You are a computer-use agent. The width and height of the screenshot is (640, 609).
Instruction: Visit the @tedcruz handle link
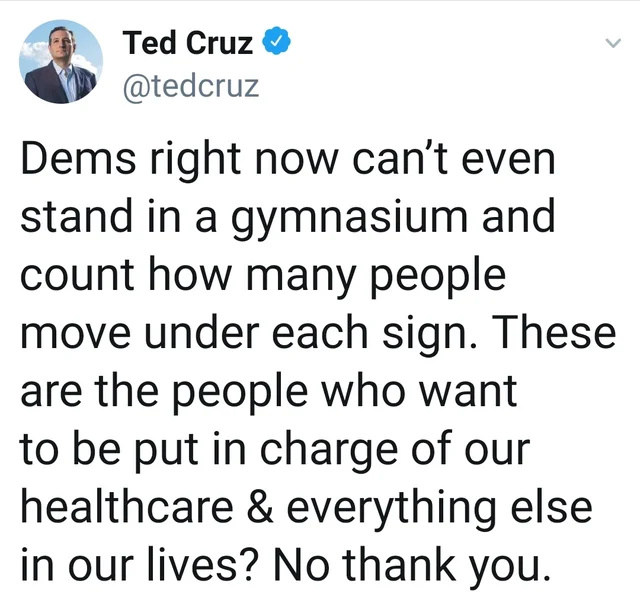tap(191, 86)
